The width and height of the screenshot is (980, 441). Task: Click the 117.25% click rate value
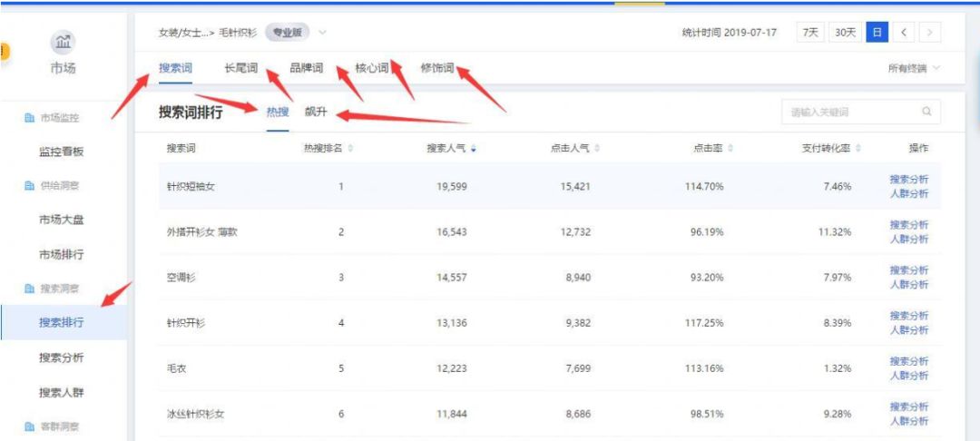[704, 324]
